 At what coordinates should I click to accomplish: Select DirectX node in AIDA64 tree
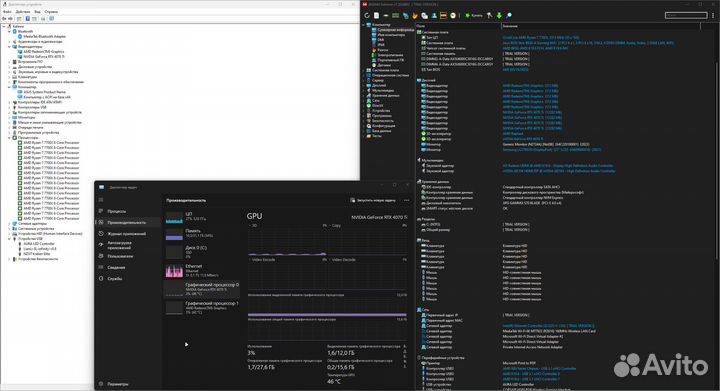(377, 106)
